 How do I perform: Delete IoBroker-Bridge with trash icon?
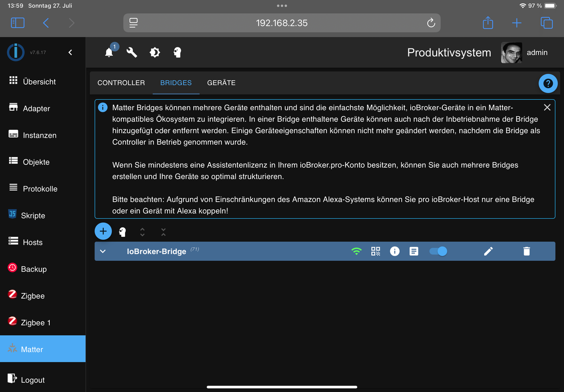[526, 251]
